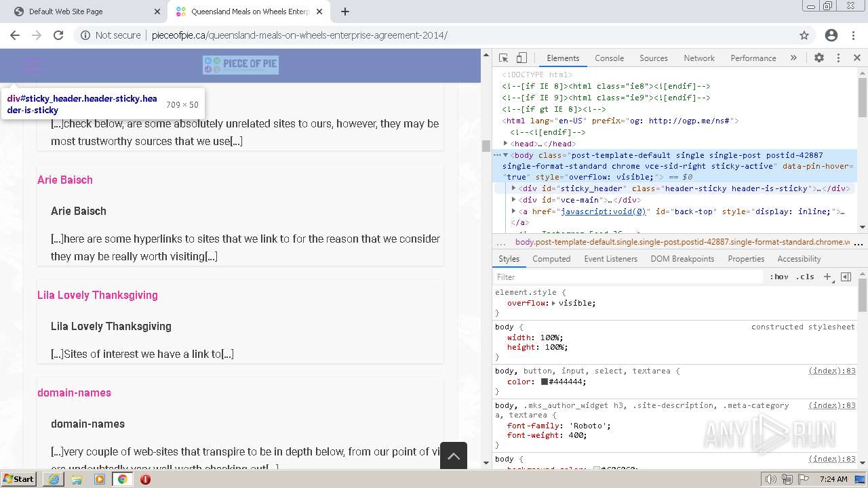Toggle the computed styles sidebar pane
The width and height of the screenshot is (868, 488).
(x=846, y=277)
